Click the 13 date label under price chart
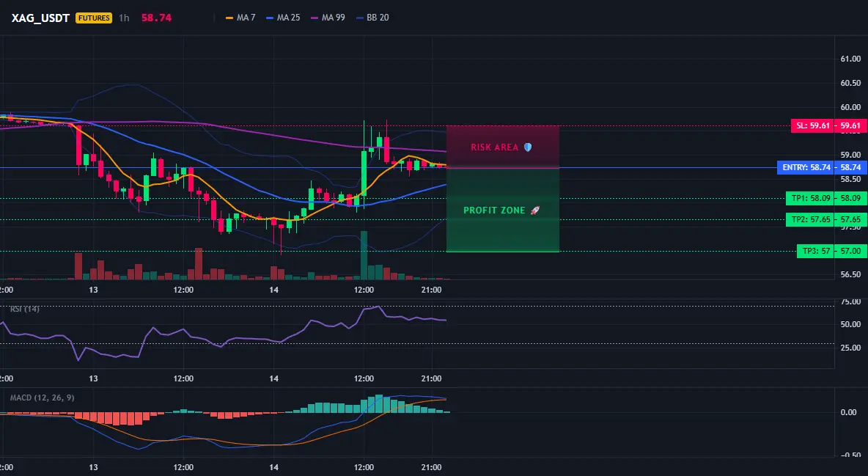 point(93,290)
